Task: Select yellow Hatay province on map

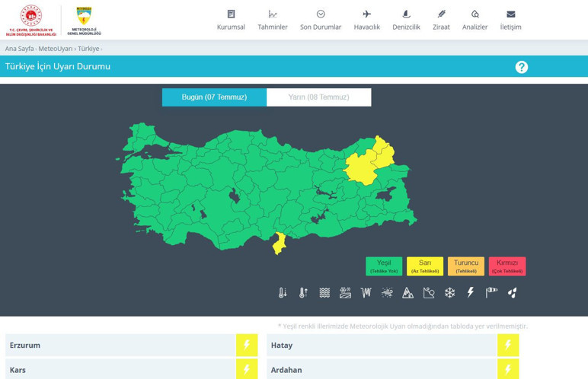Action: (279, 244)
